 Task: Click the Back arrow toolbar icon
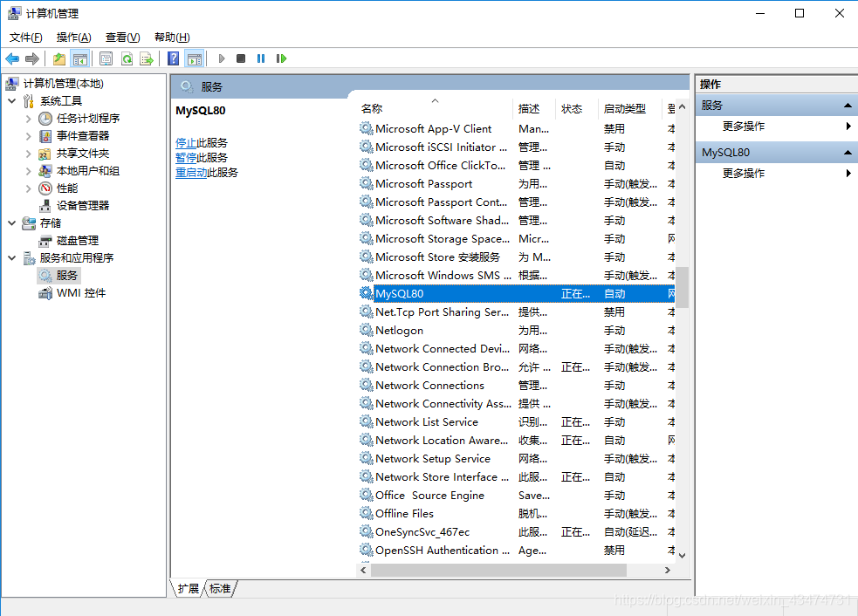(x=12, y=58)
